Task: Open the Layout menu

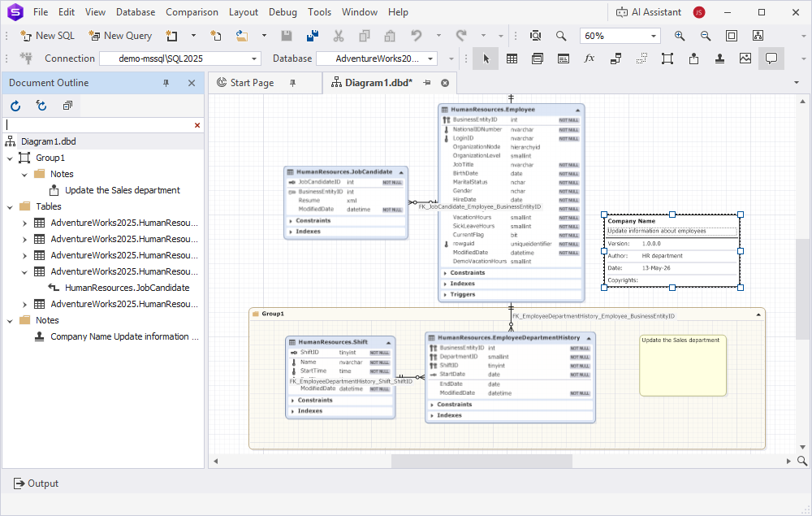Action: [244, 12]
